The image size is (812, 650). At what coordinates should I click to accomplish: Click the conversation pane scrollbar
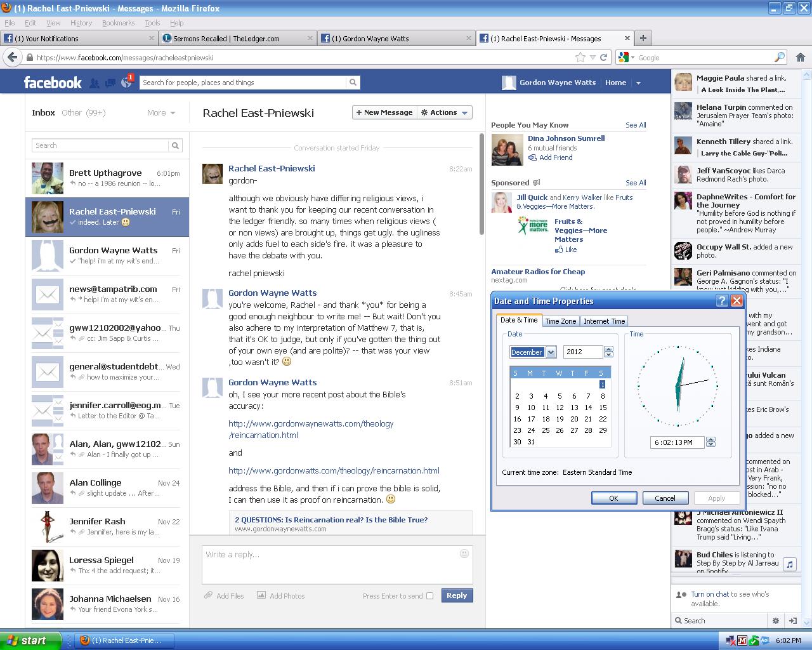[x=481, y=184]
